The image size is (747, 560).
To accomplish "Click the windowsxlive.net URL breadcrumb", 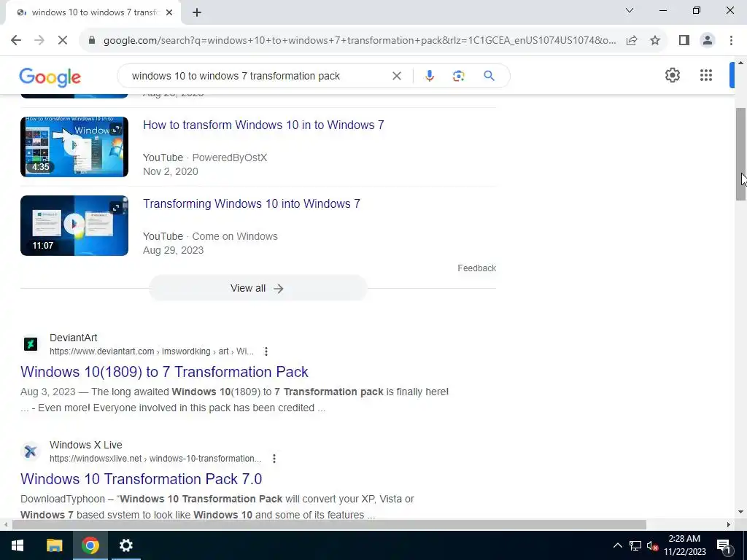I will click(155, 459).
